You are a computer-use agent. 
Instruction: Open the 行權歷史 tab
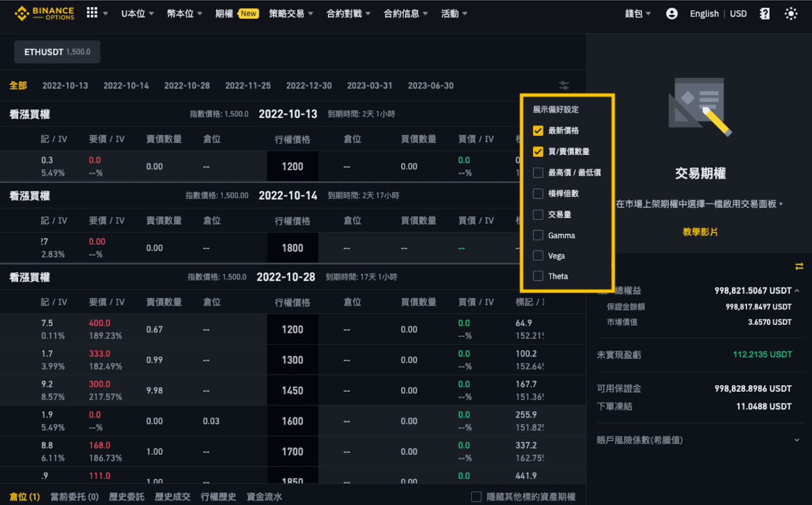pos(218,496)
